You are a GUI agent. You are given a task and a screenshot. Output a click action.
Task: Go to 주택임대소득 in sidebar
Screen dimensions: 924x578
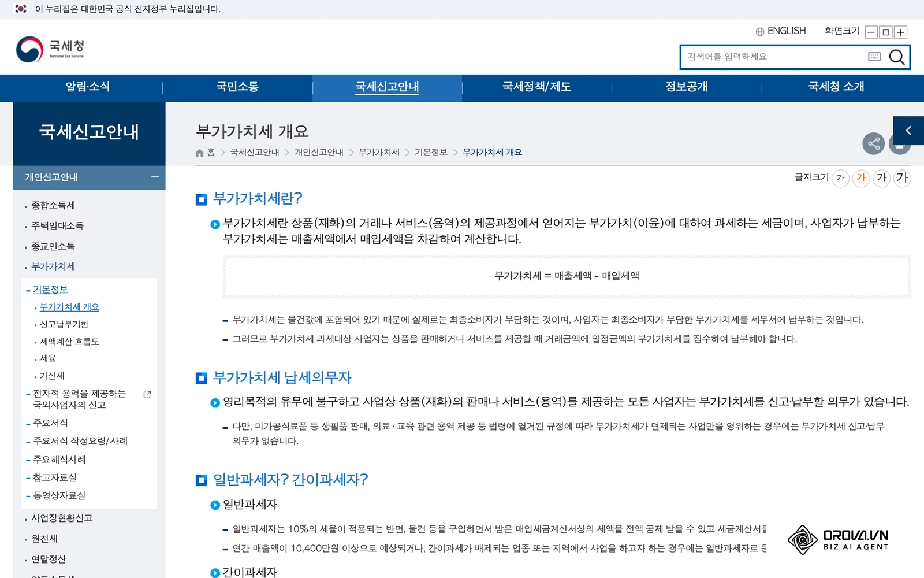(57, 225)
